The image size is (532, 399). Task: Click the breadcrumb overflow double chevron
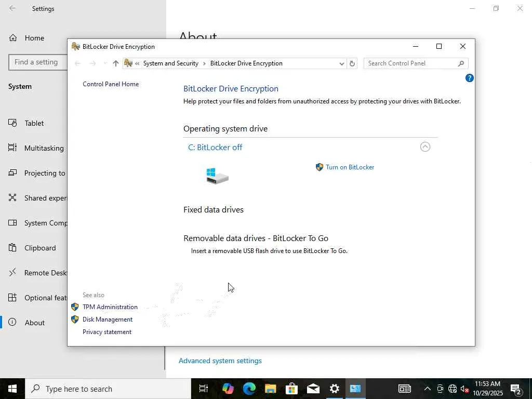(x=137, y=63)
